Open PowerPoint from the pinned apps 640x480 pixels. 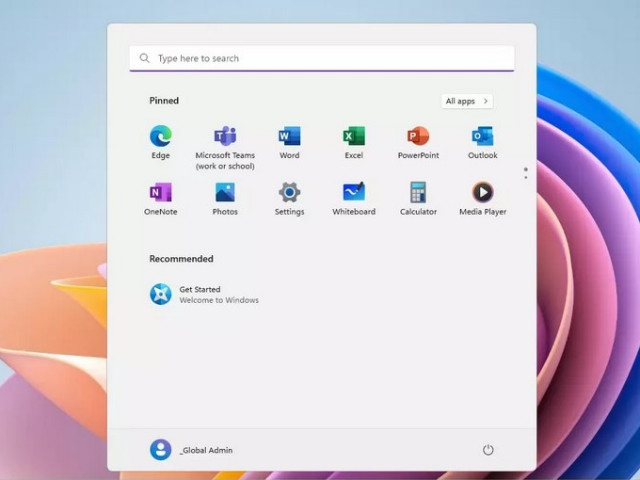click(418, 137)
